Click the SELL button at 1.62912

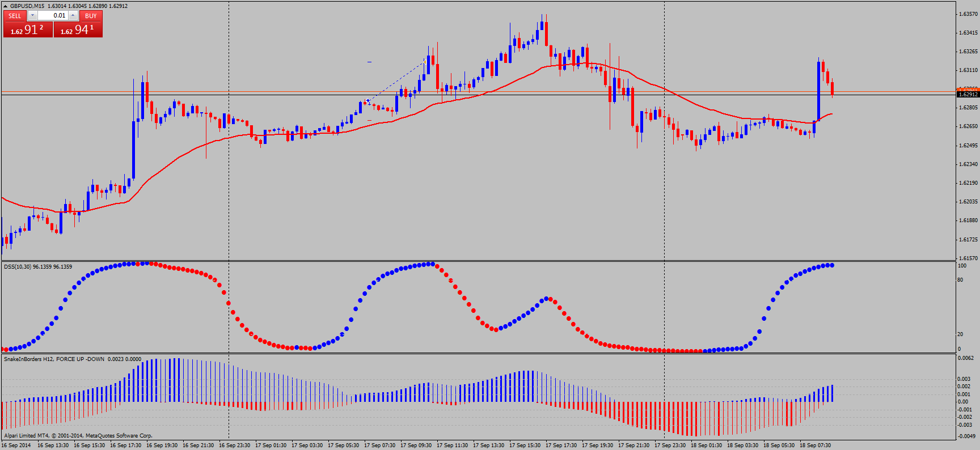tap(28, 30)
